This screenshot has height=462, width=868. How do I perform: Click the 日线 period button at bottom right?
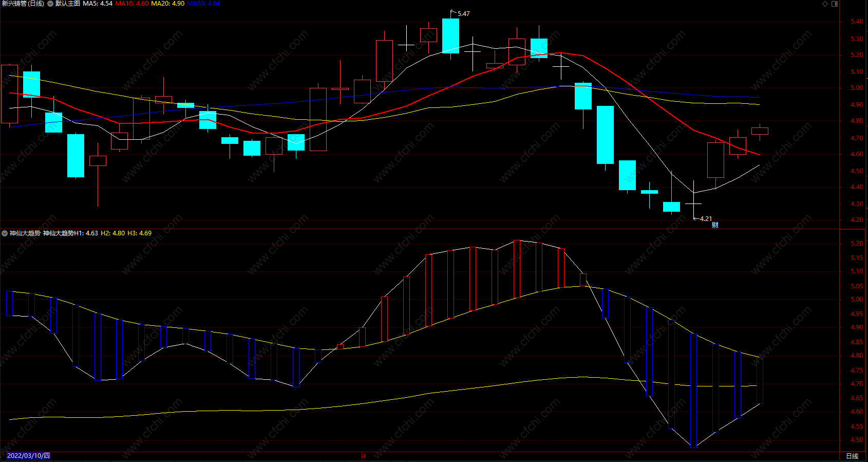pyautogui.click(x=852, y=456)
